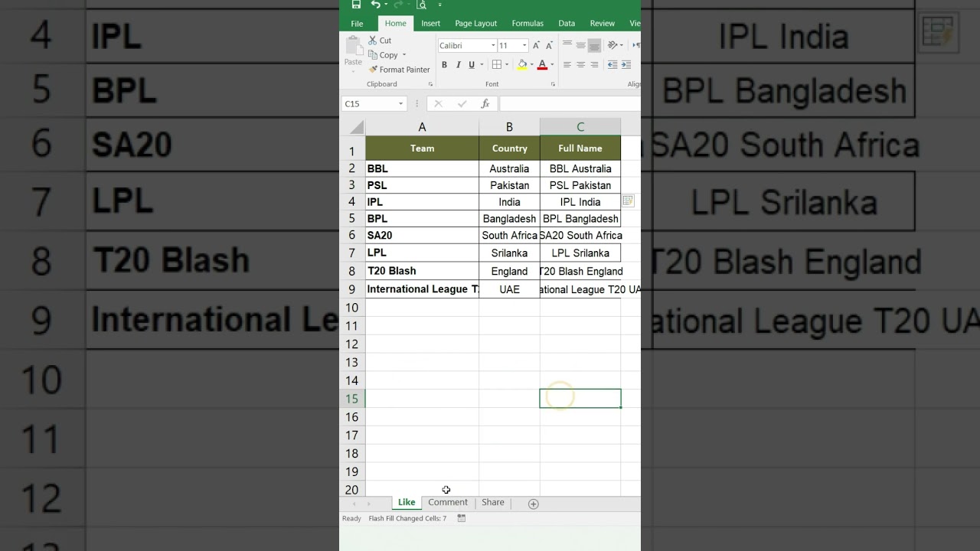Image resolution: width=980 pixels, height=551 pixels.
Task: Increase font size with larger A icon
Action: (536, 46)
